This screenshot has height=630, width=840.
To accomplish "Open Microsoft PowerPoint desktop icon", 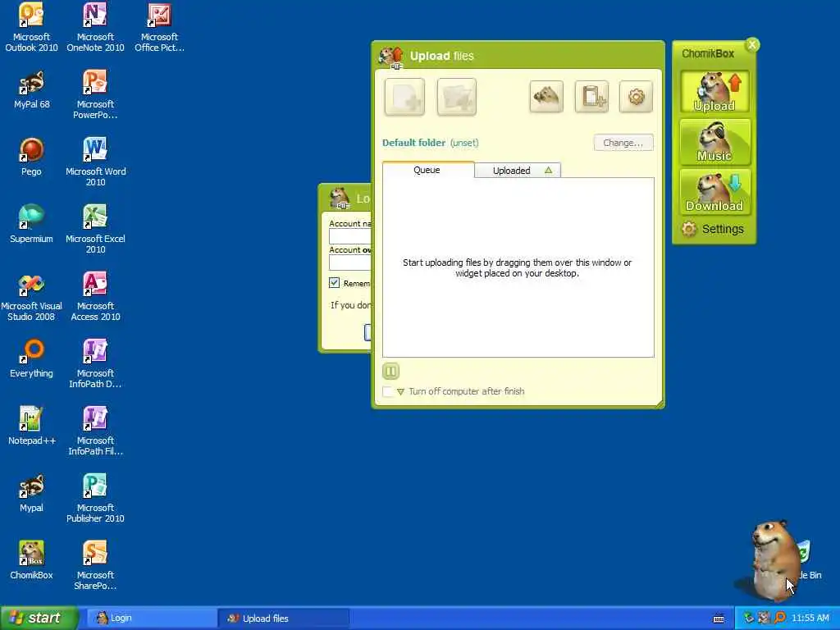I will pos(95,94).
